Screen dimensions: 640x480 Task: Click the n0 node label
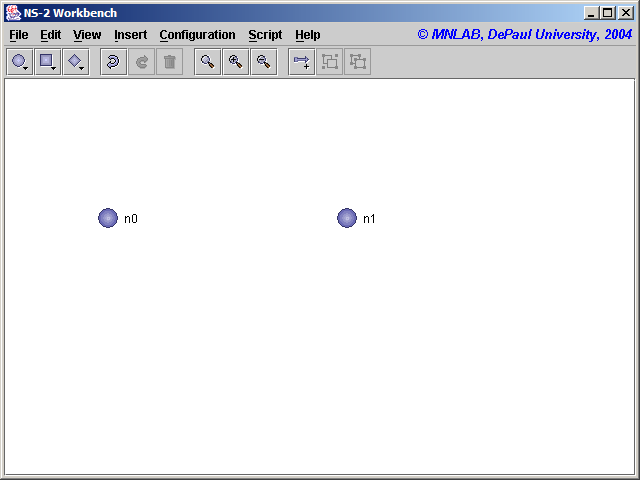(x=131, y=219)
